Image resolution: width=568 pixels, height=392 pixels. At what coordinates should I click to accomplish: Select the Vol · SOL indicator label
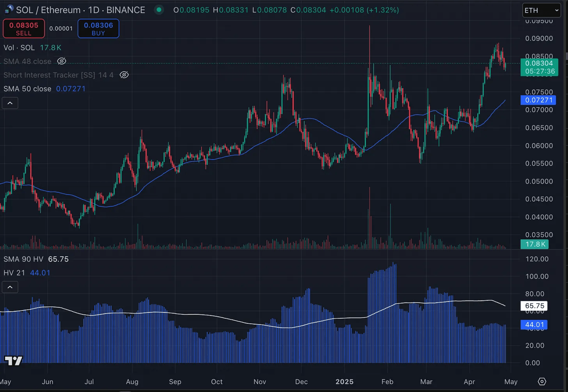[x=19, y=48]
